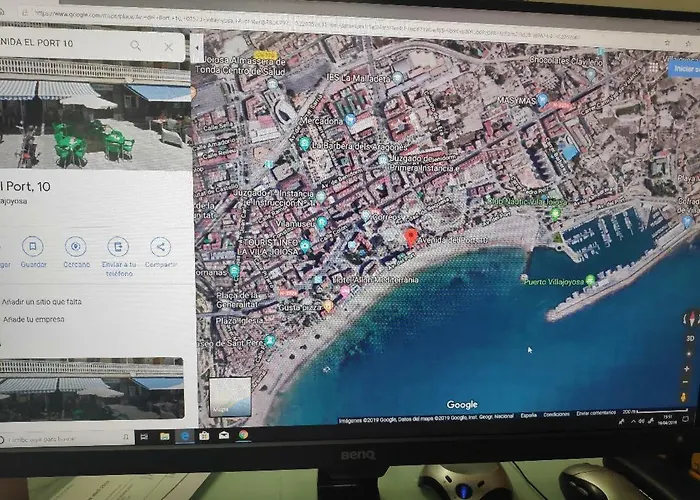Bookmark the page with star icon

click(x=667, y=43)
